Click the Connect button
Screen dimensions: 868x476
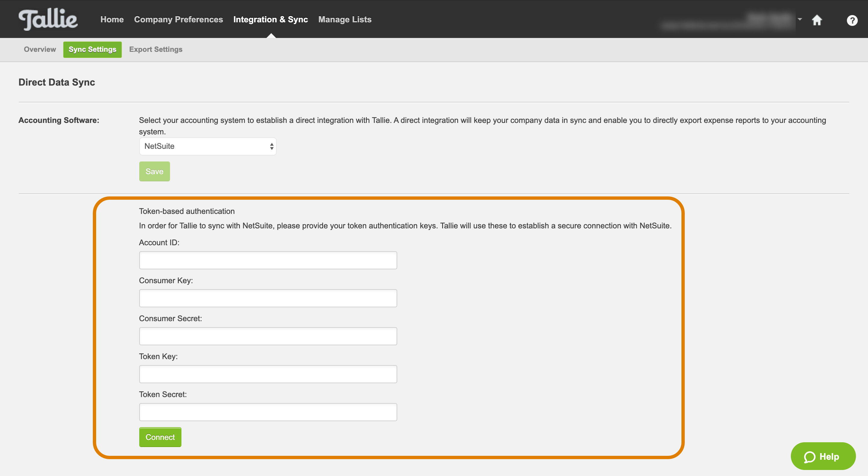160,437
